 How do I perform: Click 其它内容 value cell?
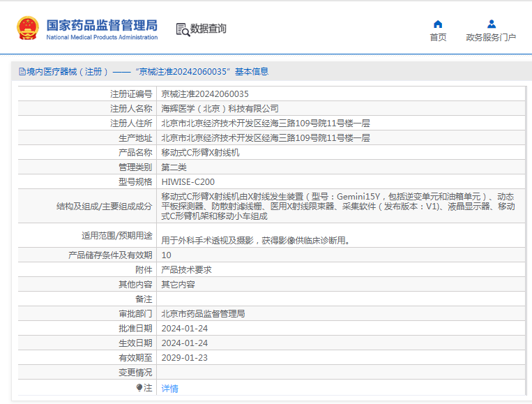pyautogui.click(x=178, y=285)
